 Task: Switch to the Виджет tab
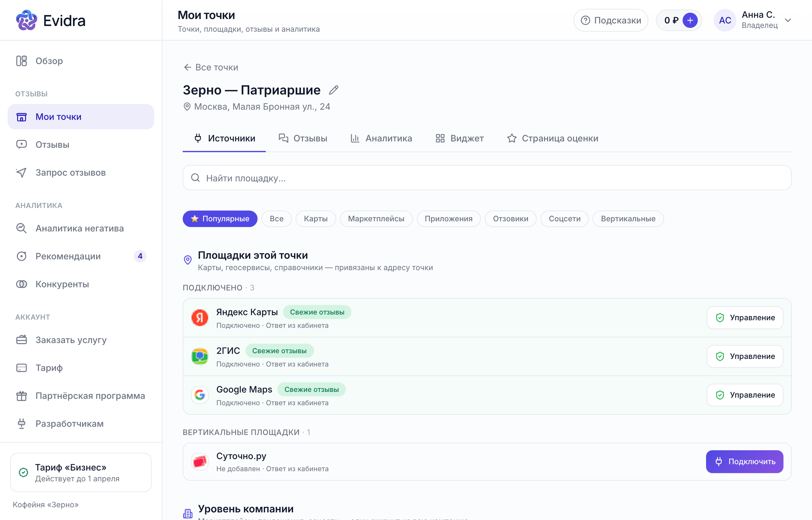coord(459,139)
